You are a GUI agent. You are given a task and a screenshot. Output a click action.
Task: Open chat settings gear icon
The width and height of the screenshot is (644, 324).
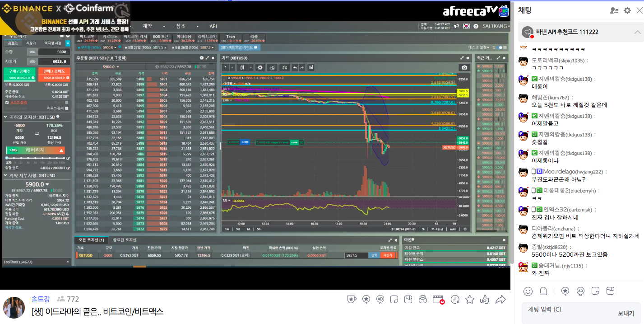click(627, 10)
